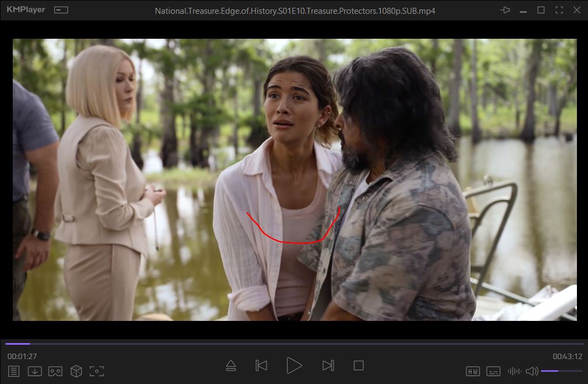The width and height of the screenshot is (588, 384).
Task: Skip to the next track
Action: pos(328,366)
